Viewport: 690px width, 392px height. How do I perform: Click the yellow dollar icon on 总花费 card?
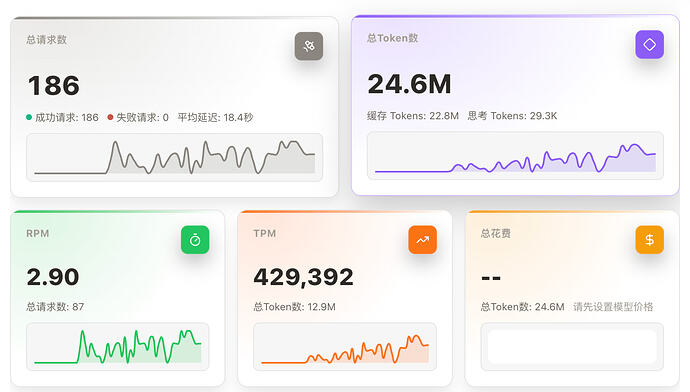click(650, 240)
